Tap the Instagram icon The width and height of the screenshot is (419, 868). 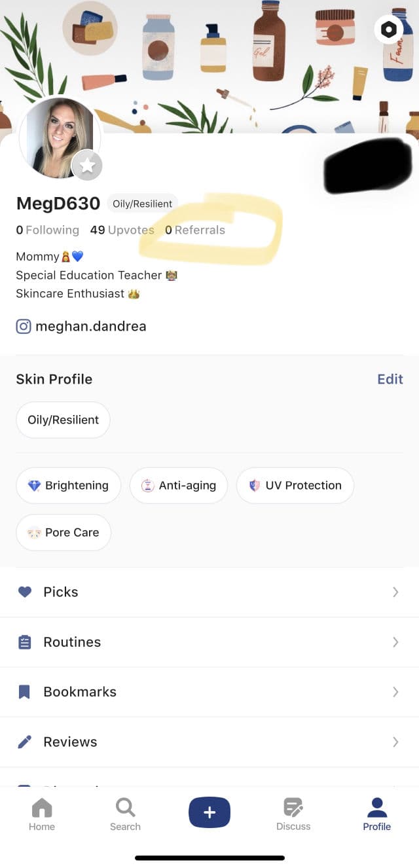(x=24, y=326)
